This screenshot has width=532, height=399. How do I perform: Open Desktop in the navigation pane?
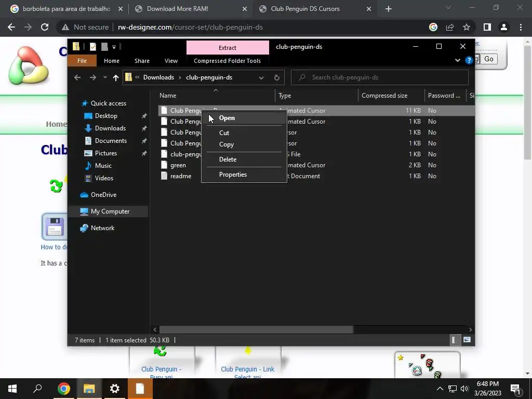pyautogui.click(x=106, y=116)
